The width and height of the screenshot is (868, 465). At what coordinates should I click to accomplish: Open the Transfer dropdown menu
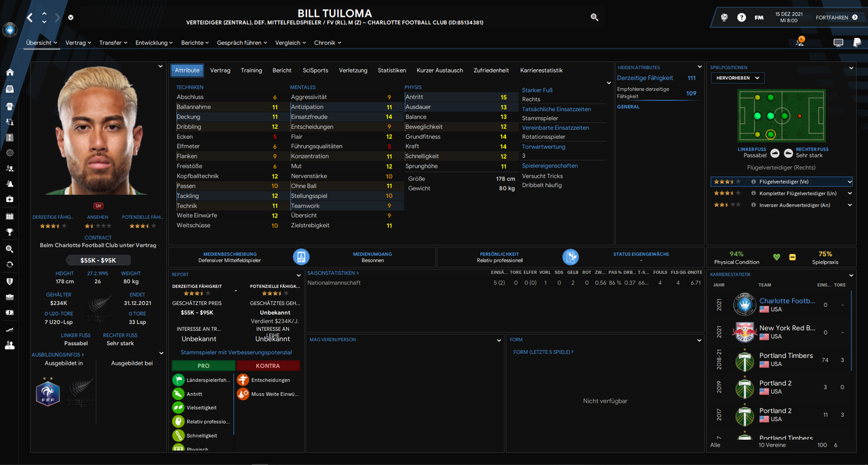(x=113, y=43)
